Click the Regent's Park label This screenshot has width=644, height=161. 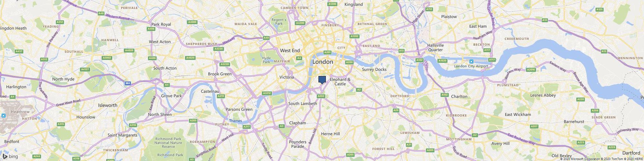click(x=279, y=22)
